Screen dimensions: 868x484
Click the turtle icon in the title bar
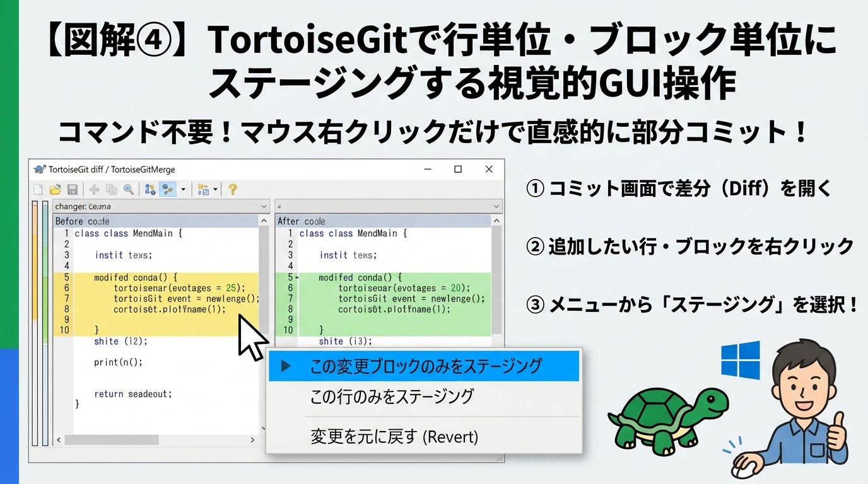40,170
